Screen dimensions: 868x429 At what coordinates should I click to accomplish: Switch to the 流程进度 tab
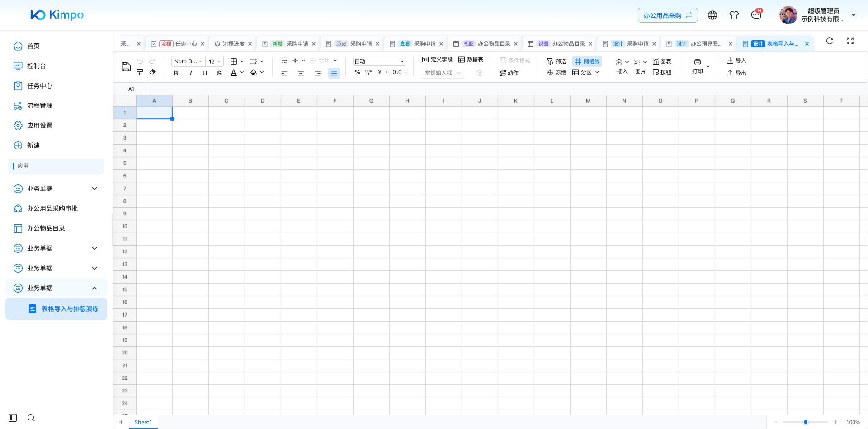tap(234, 44)
